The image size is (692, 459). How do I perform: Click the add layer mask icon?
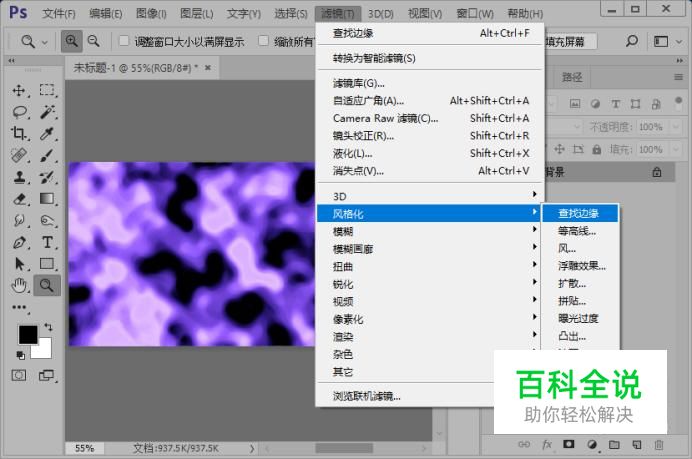coord(568,444)
